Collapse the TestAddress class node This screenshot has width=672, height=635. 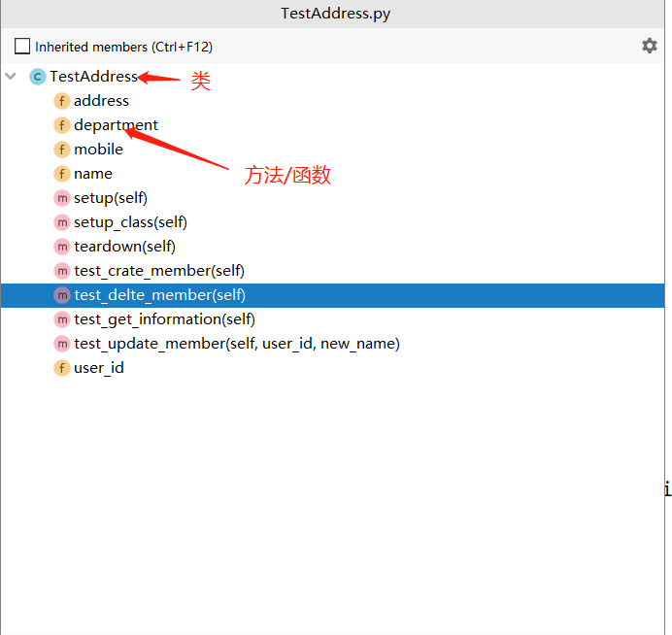(x=11, y=76)
